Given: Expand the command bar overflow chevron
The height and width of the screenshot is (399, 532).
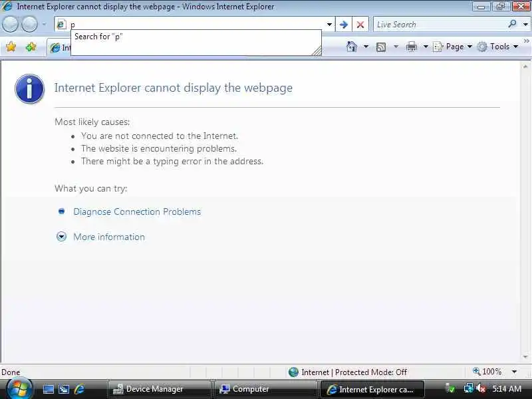Looking at the screenshot, I should click(x=527, y=41).
